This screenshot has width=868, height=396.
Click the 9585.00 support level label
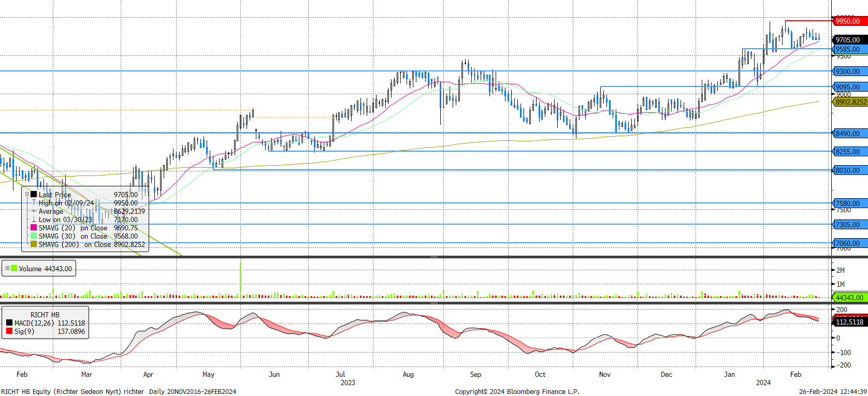click(850, 49)
